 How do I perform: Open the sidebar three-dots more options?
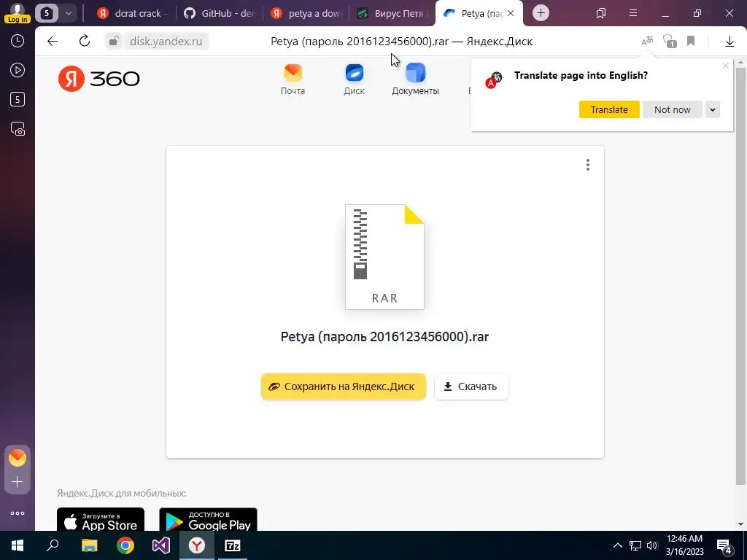coord(18,513)
